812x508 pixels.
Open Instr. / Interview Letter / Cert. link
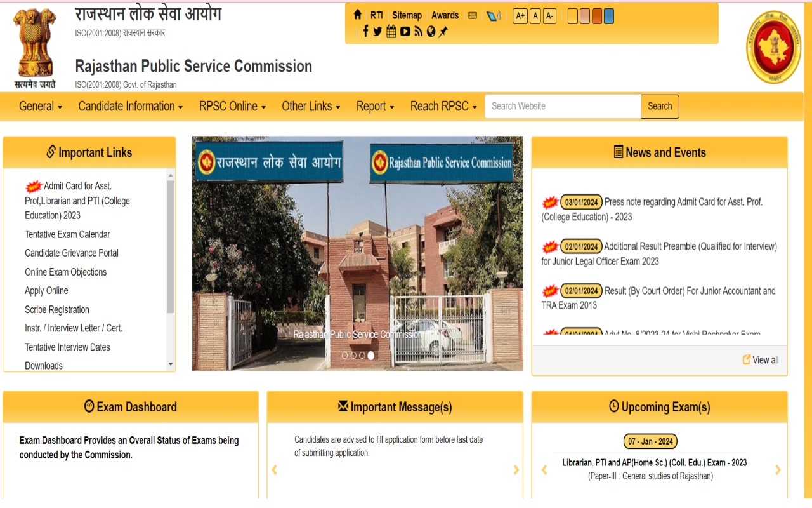[x=74, y=328]
